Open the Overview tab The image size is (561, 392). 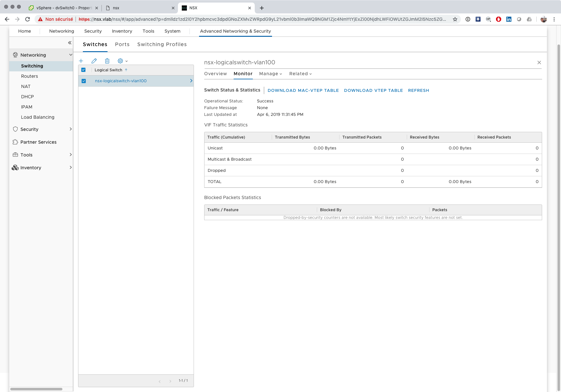215,74
